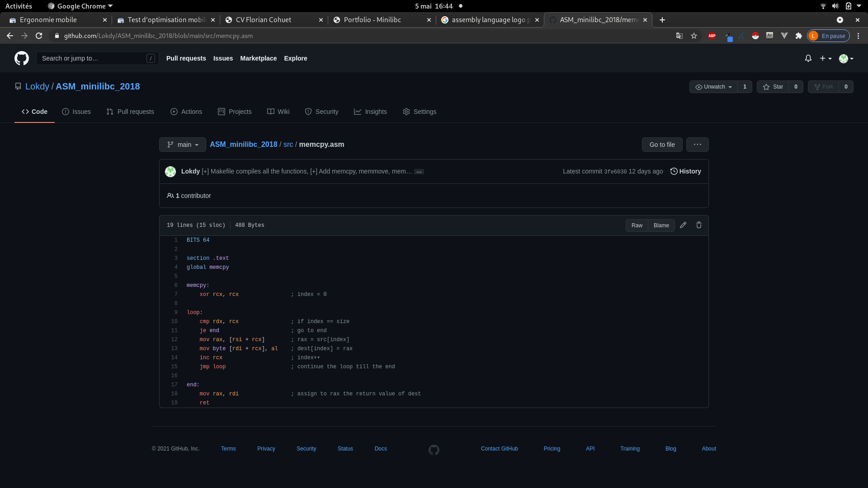Open the Wiki tab

[x=278, y=112]
